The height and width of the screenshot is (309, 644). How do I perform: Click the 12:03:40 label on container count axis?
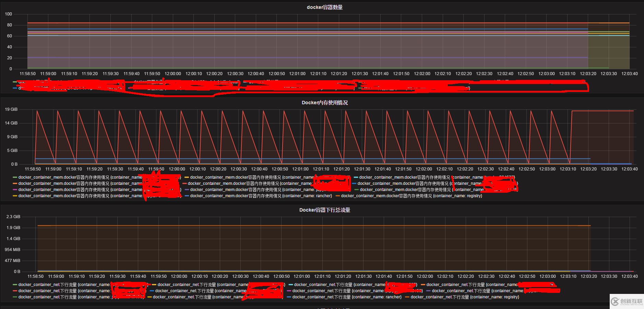629,74
